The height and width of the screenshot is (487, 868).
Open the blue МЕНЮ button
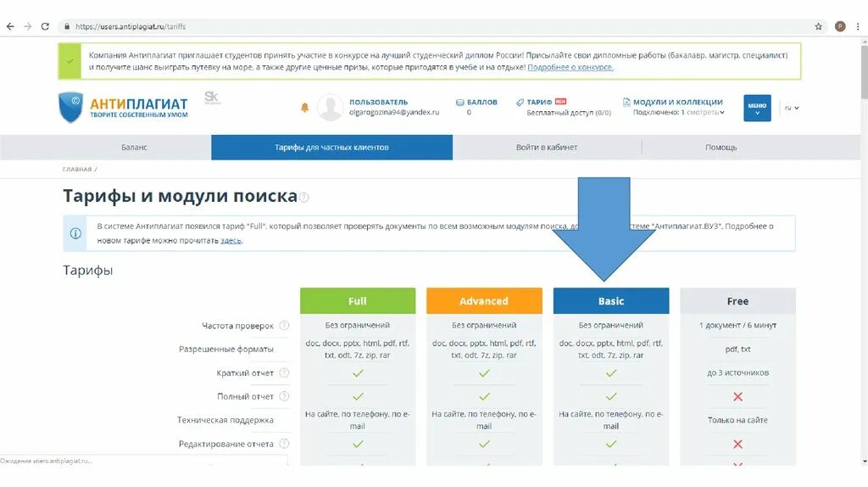757,108
